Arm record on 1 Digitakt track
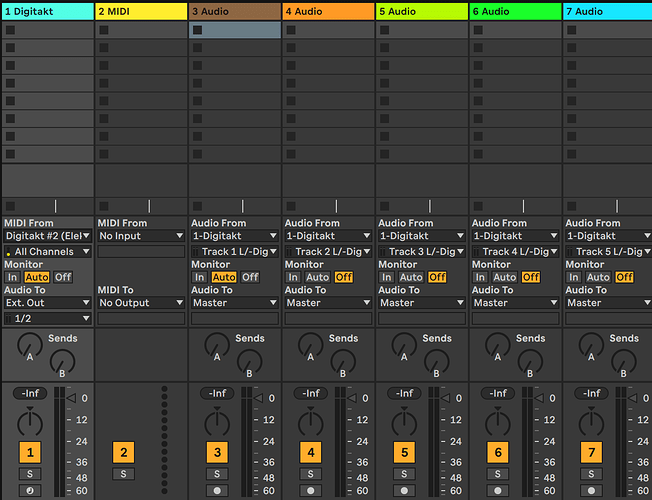 (30, 490)
